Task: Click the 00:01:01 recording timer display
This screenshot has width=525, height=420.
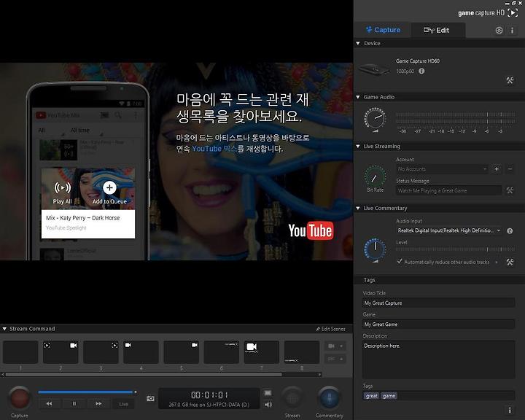Action: pyautogui.click(x=209, y=394)
